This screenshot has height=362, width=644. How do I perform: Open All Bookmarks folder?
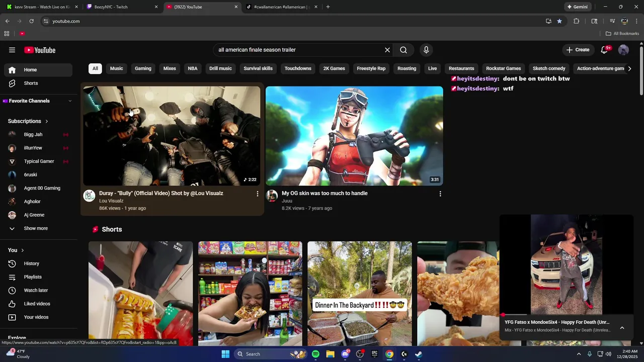pos(622,34)
